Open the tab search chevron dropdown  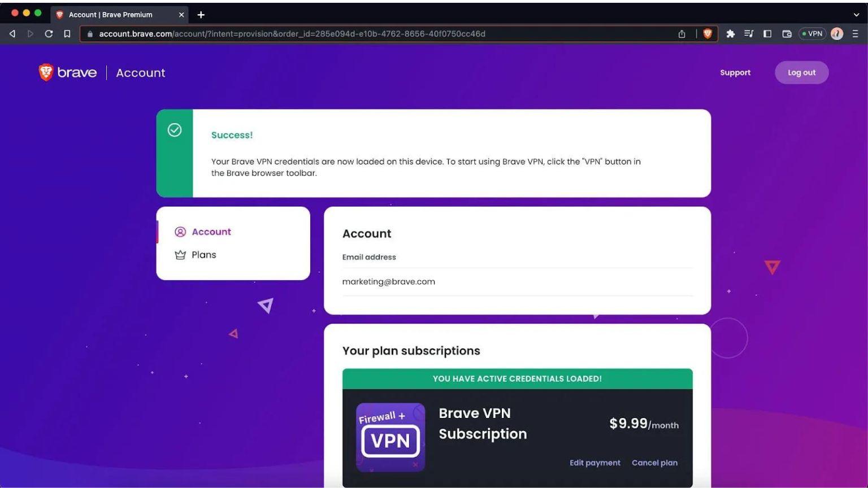point(856,15)
